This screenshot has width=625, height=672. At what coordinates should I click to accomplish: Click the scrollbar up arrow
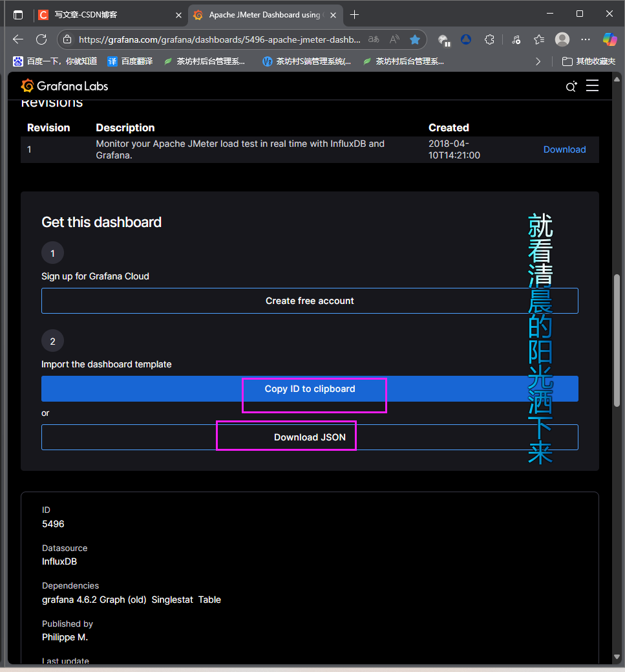pos(617,80)
